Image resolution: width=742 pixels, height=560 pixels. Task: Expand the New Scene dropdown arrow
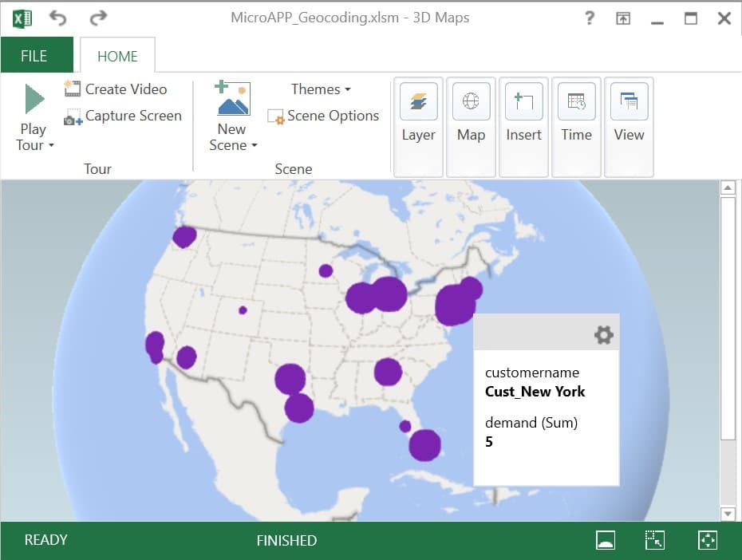pos(255,145)
